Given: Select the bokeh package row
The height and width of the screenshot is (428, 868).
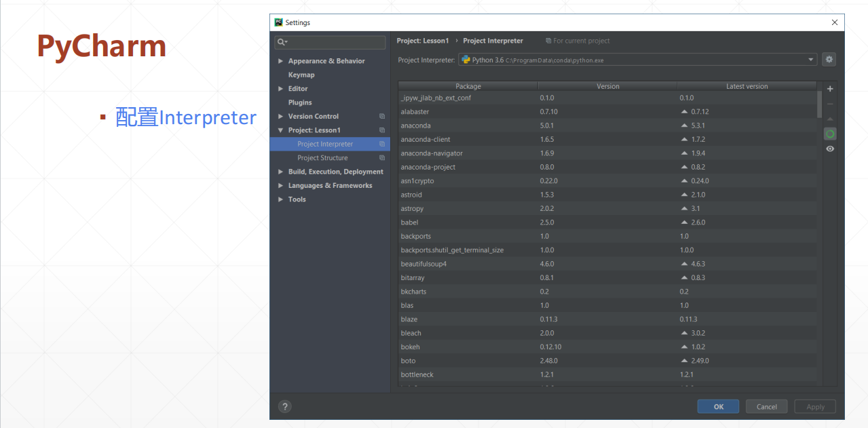Looking at the screenshot, I should (607, 347).
